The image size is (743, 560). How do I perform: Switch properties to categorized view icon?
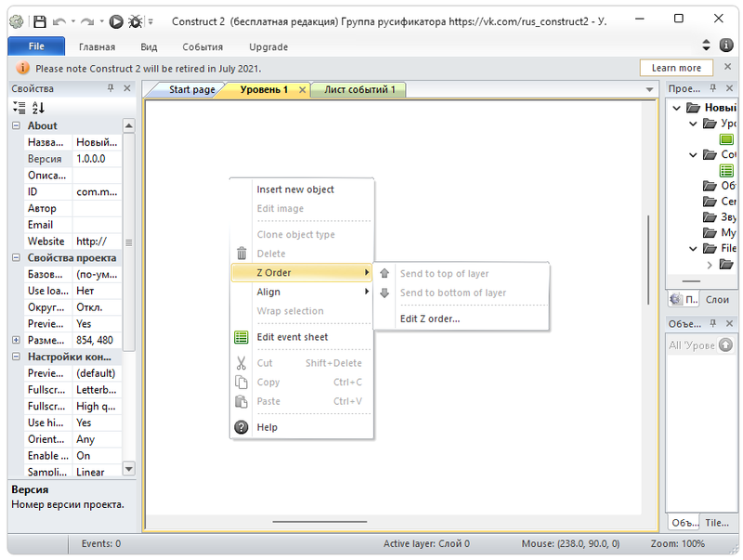pyautogui.click(x=20, y=108)
